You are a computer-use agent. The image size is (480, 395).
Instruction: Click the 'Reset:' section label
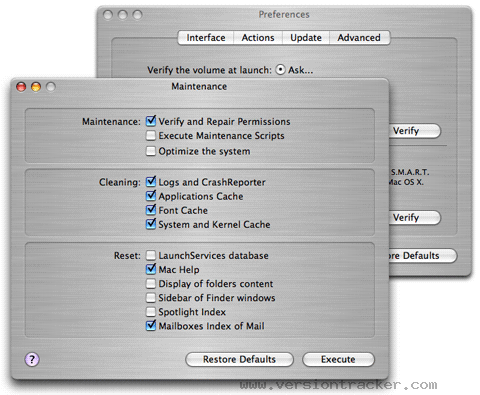(127, 256)
